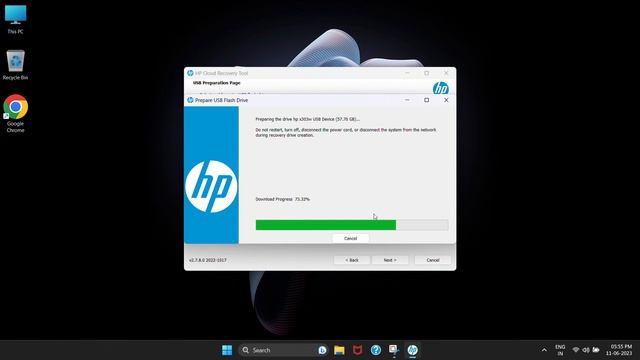Click the Download Progress percentage text
Screen dimensions: 640x360
pos(282,199)
